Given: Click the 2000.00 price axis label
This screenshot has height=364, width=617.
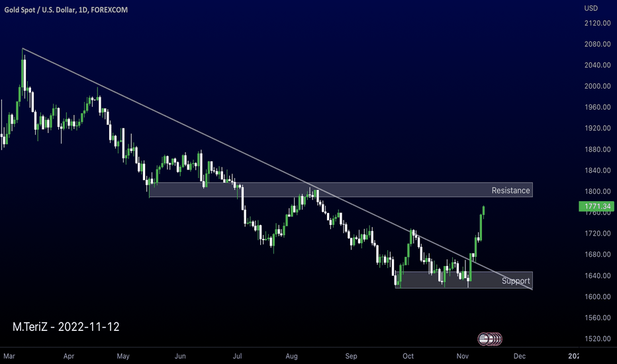Looking at the screenshot, I should [597, 86].
